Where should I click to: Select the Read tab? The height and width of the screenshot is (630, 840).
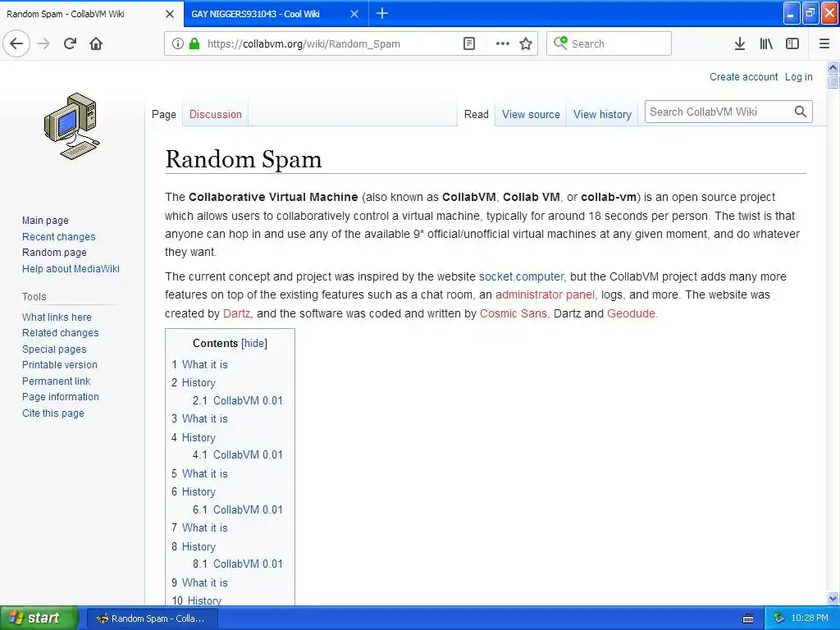[x=477, y=114]
